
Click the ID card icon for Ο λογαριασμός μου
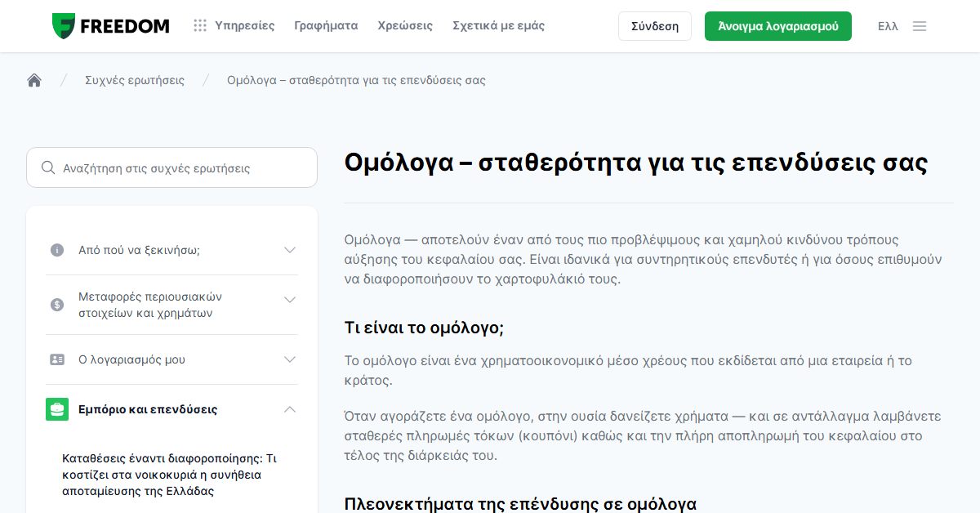pos(57,359)
